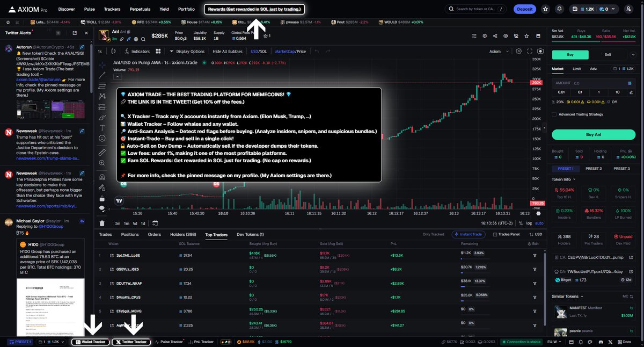The height and width of the screenshot is (347, 644).
Task: Open the Axiom chart source dropdown
Action: point(497,52)
